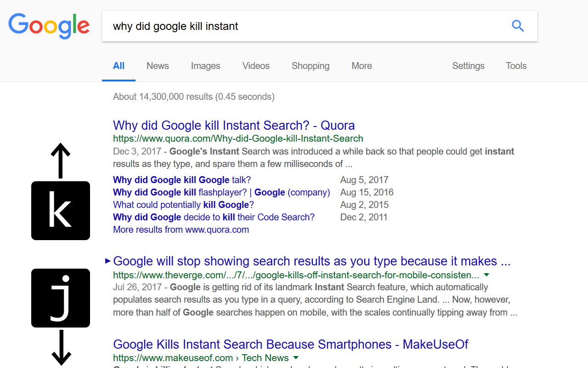Select the Shopping tab

(311, 66)
